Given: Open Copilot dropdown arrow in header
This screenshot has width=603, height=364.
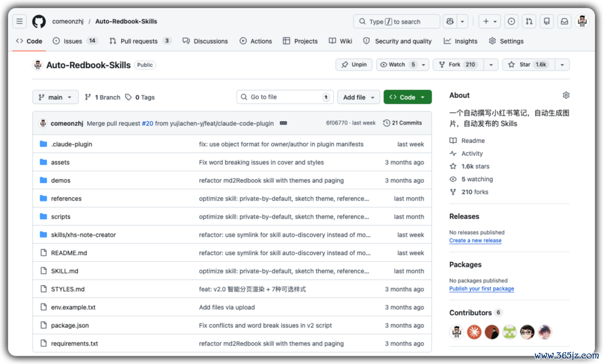Looking at the screenshot, I should click(x=462, y=22).
